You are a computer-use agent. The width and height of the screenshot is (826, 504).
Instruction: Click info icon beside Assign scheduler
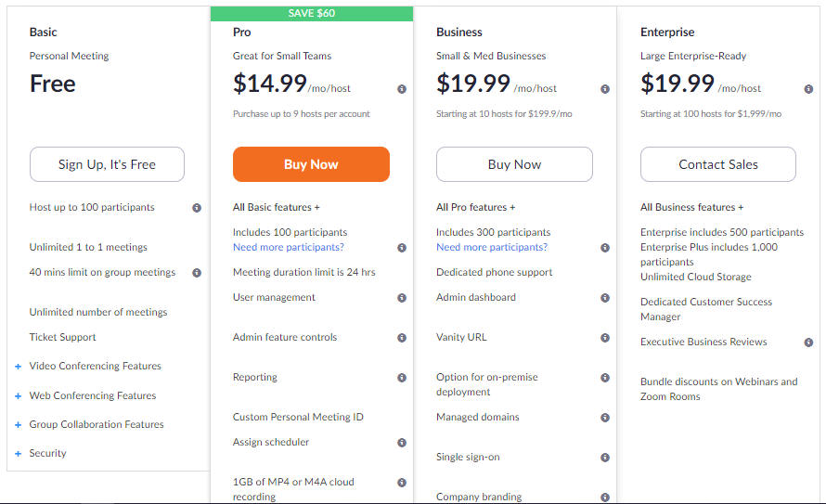[402, 443]
